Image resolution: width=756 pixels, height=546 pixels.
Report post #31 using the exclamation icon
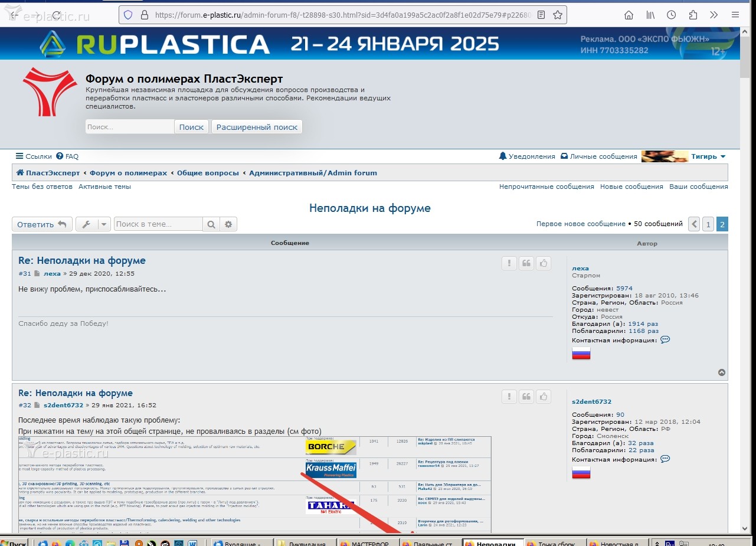pyautogui.click(x=509, y=263)
